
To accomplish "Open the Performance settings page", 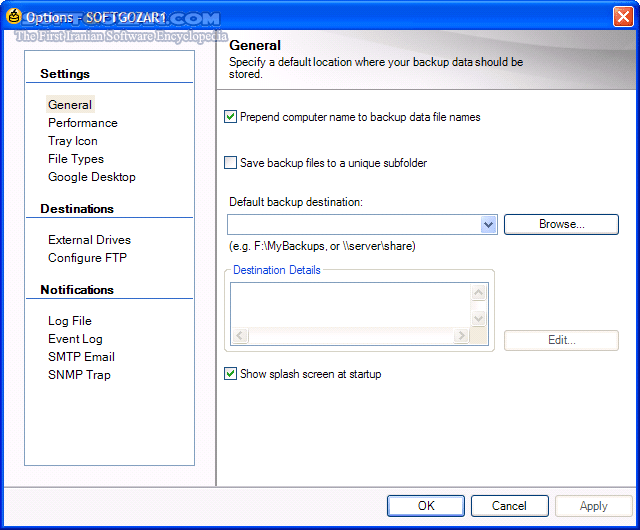I will [x=83, y=123].
